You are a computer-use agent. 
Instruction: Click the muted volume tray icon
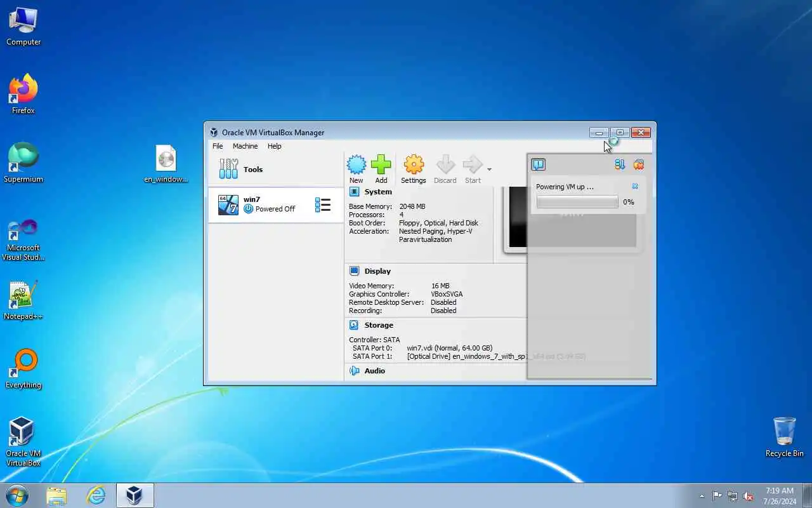point(749,496)
